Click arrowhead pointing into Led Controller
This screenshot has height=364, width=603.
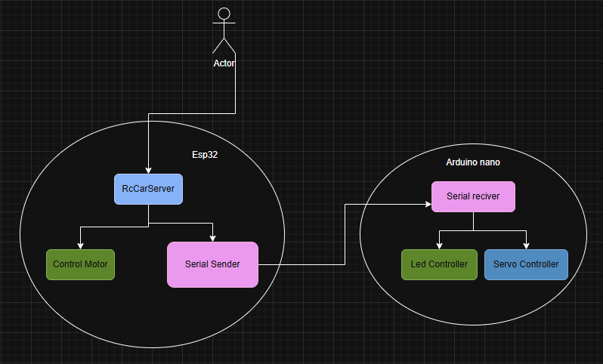coord(439,245)
